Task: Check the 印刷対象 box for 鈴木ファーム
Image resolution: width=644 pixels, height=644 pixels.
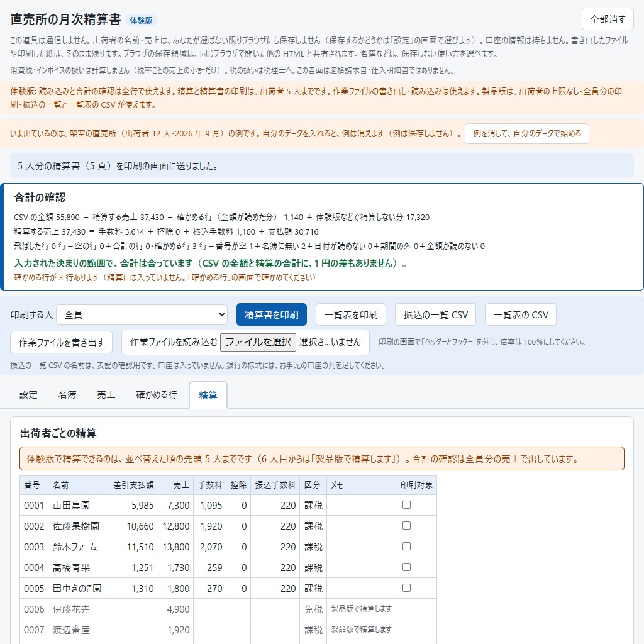Action: tap(407, 547)
